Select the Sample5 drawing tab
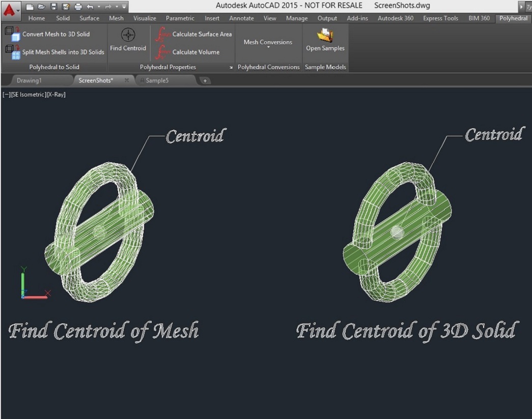Image resolution: width=532 pixels, height=419 pixels. pos(158,80)
